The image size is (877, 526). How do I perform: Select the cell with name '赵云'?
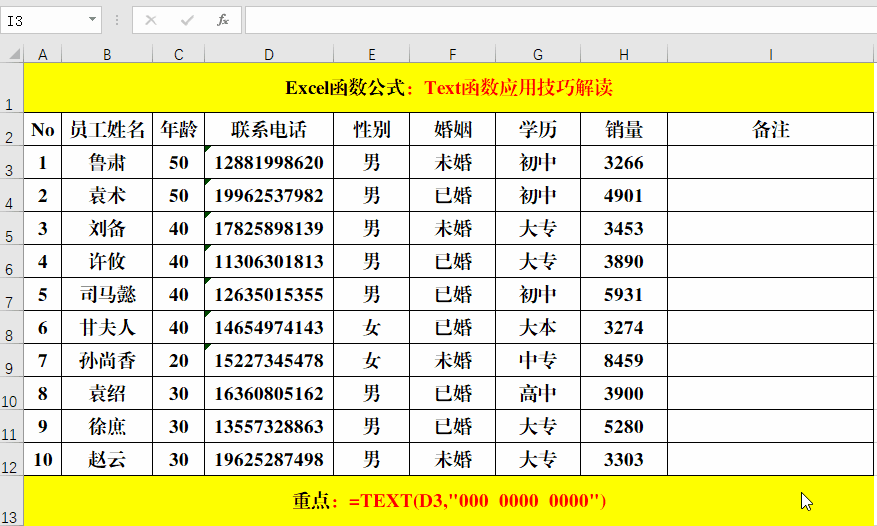pos(107,459)
